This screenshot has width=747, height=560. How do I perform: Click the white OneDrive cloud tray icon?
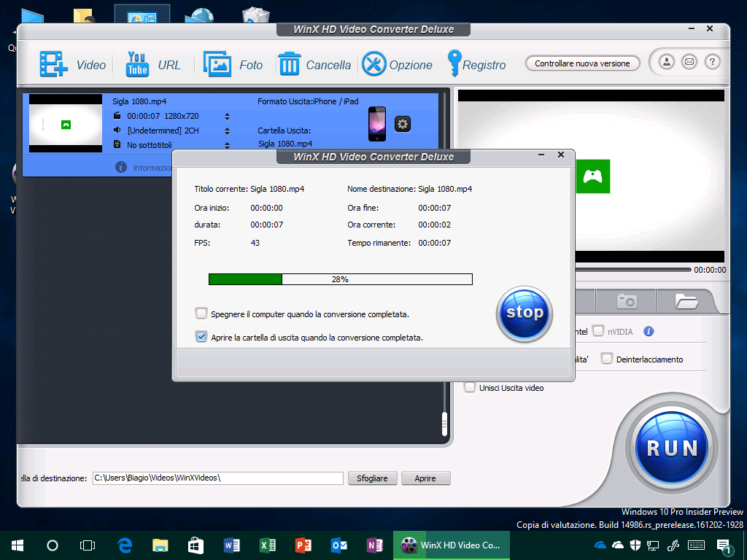(x=617, y=545)
